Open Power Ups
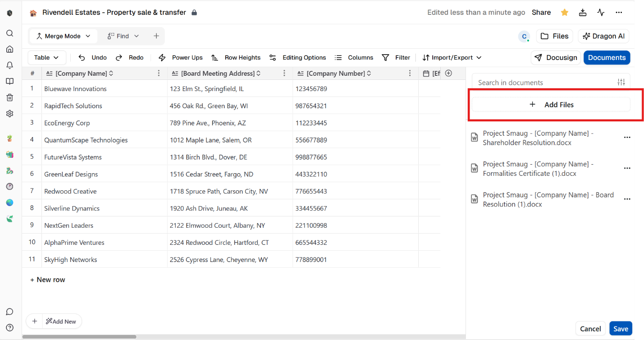The width and height of the screenshot is (644, 340). [x=181, y=58]
